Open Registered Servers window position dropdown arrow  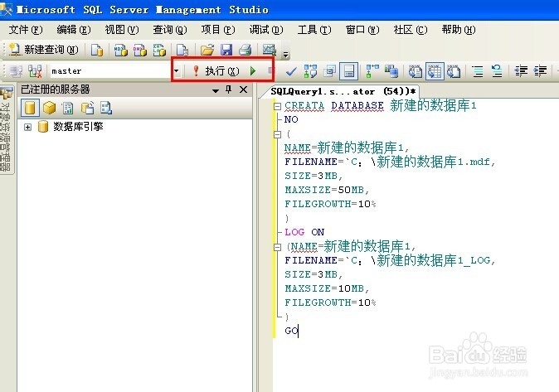pyautogui.click(x=216, y=90)
